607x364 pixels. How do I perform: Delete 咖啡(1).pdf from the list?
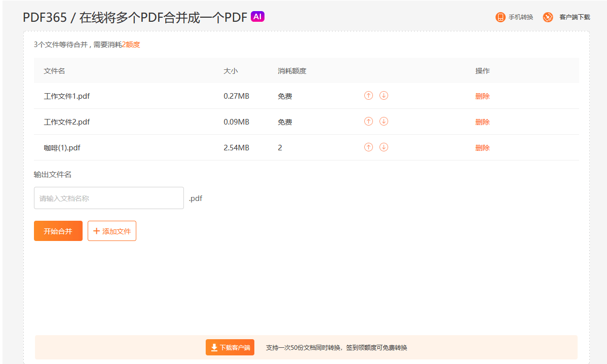pyautogui.click(x=482, y=148)
